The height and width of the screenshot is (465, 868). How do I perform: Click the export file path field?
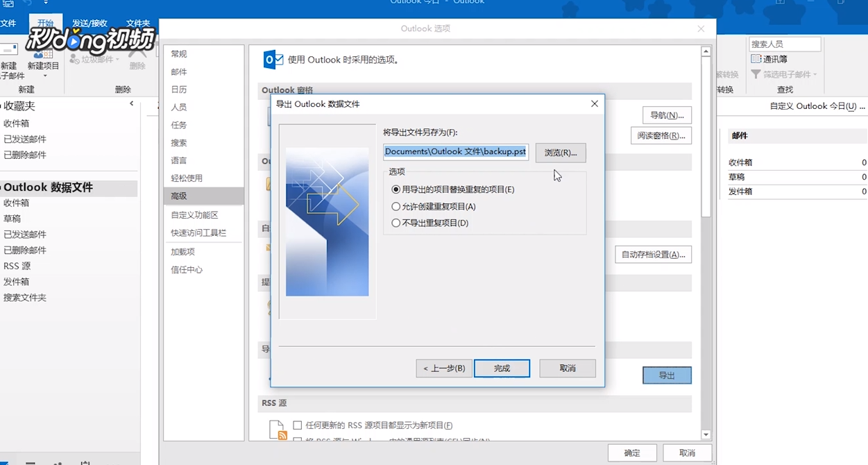click(x=456, y=152)
